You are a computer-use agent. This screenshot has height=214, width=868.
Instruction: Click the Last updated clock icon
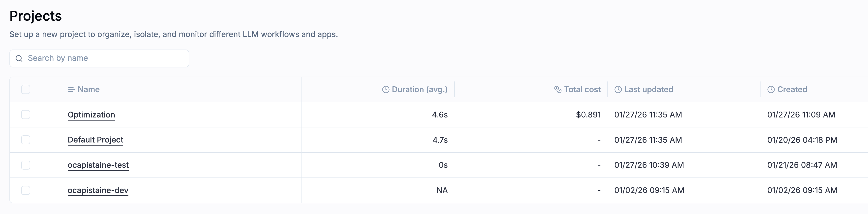(618, 90)
